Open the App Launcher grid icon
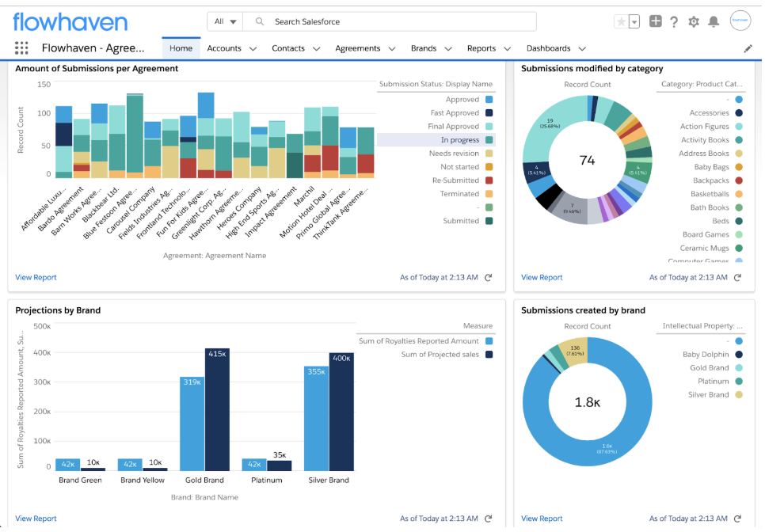Screen dimensions: 765x532 (21, 47)
